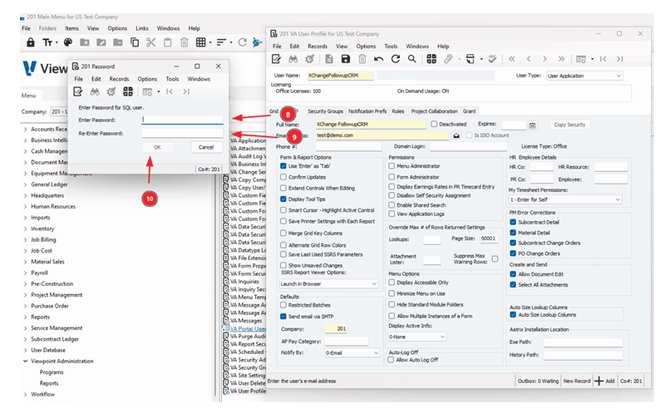
Task: Enable the Menu Administrator permission
Action: [391, 166]
